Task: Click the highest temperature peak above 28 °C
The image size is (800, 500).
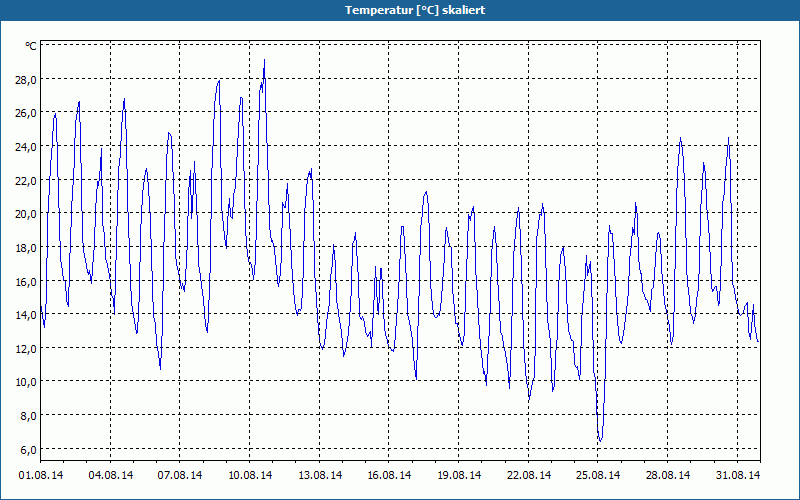Action: (x=264, y=60)
